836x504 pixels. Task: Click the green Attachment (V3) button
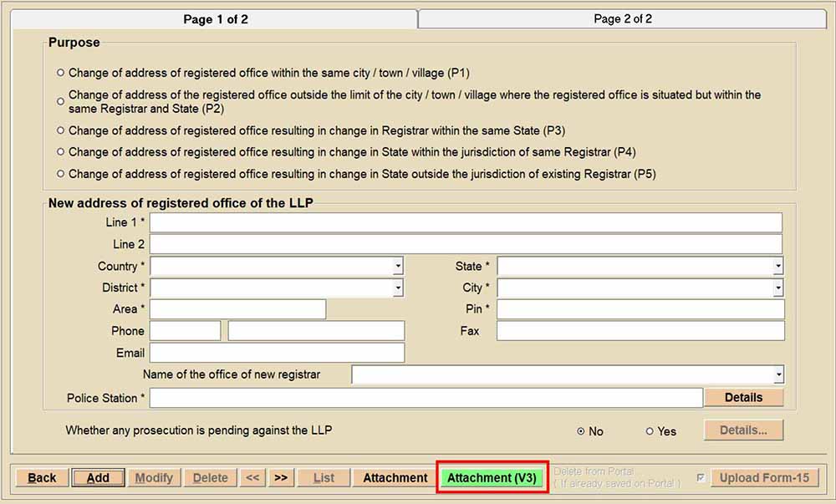pos(492,478)
